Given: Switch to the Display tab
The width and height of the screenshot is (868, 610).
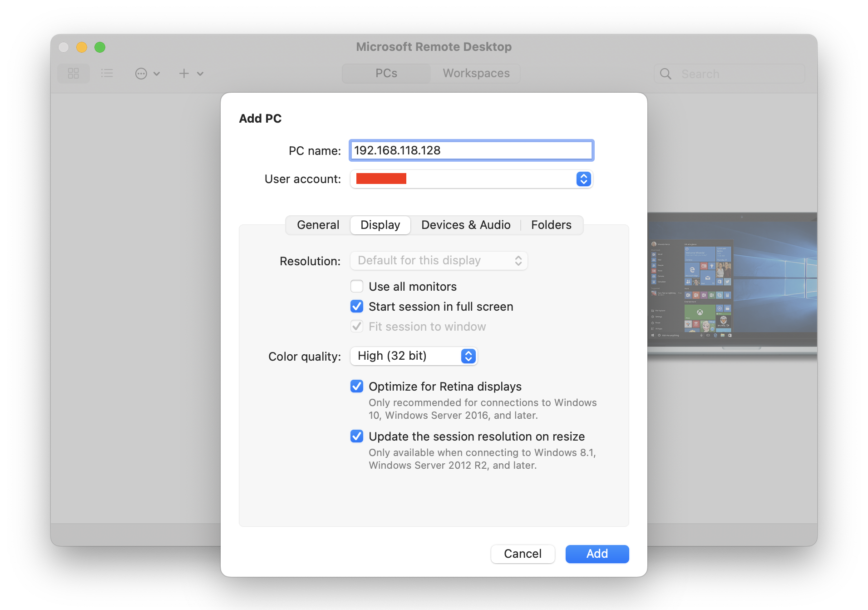Looking at the screenshot, I should [380, 225].
